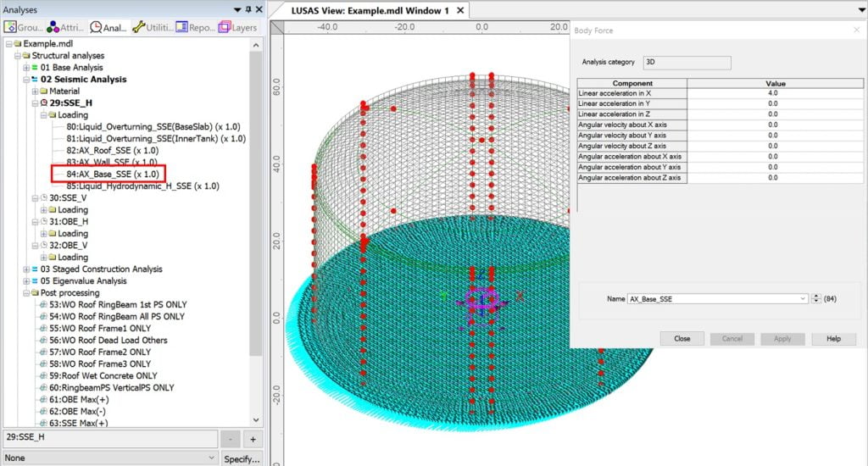
Task: Click the 53:WO Roof RingBeam 1st PS icon
Action: [44, 304]
